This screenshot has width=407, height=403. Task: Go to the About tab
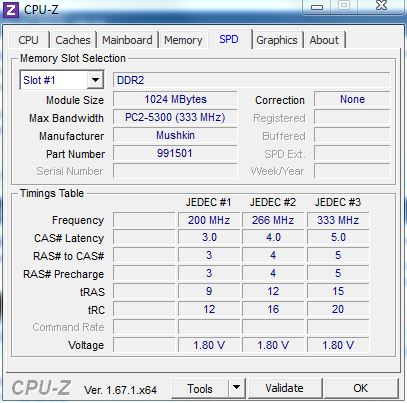(x=324, y=40)
